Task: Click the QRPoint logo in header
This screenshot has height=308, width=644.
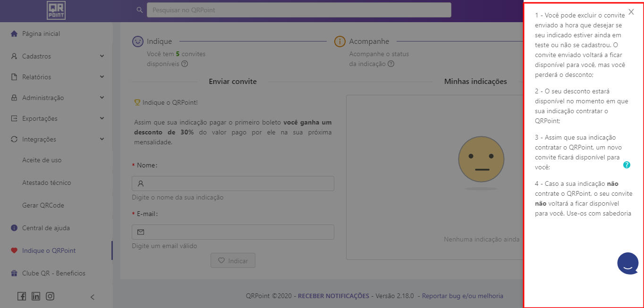Action: tap(56, 10)
